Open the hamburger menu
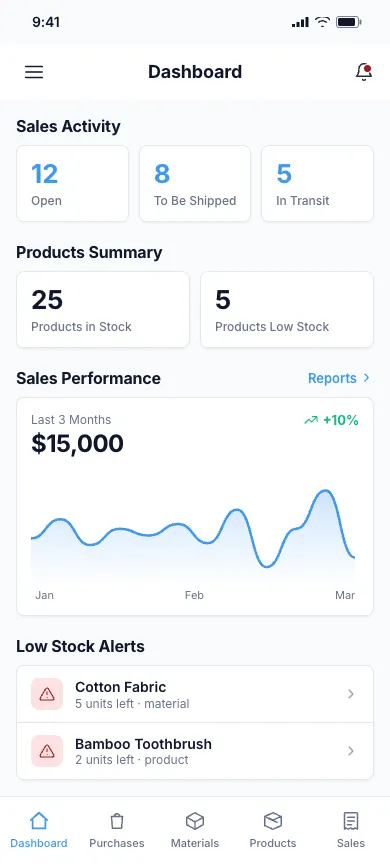This screenshot has height=868, width=390. pyautogui.click(x=34, y=72)
